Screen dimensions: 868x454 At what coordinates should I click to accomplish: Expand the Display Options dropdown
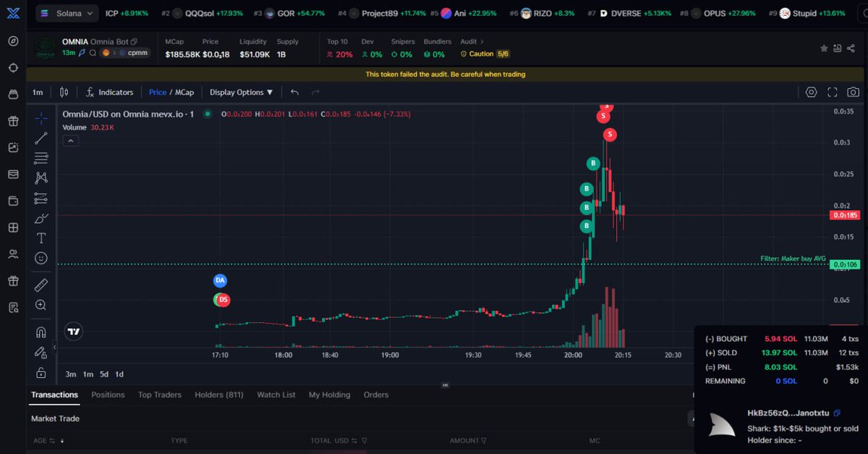tap(242, 92)
